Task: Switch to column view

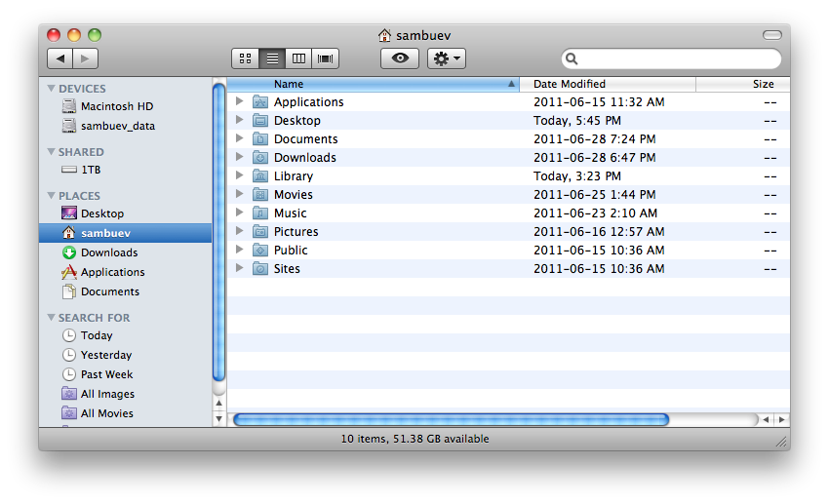Action: point(298,58)
